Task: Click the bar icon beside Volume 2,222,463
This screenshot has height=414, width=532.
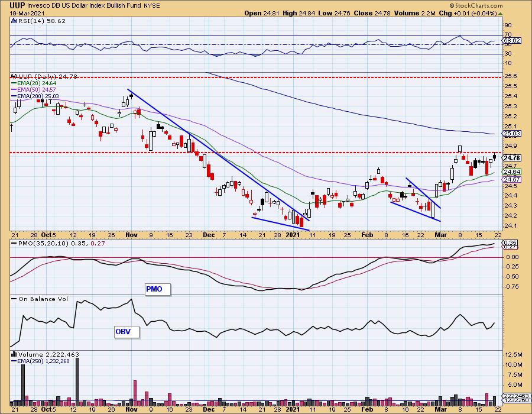Action: tap(14, 355)
